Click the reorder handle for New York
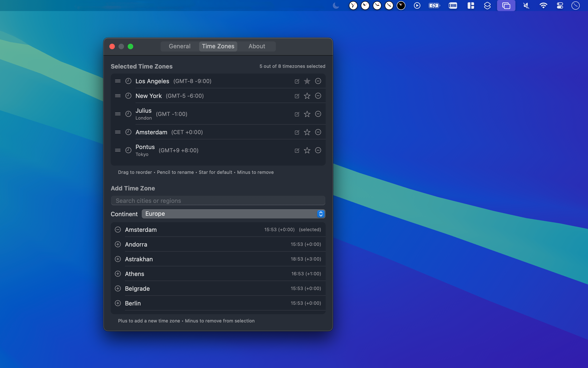Screen dimensions: 588x368 tap(118, 96)
